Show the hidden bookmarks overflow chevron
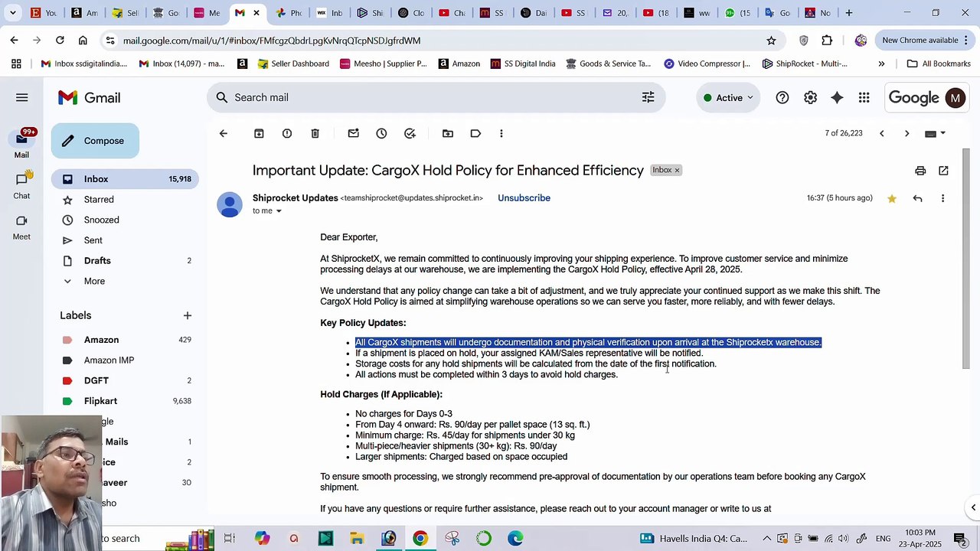Viewport: 980px width, 551px height. [881, 64]
